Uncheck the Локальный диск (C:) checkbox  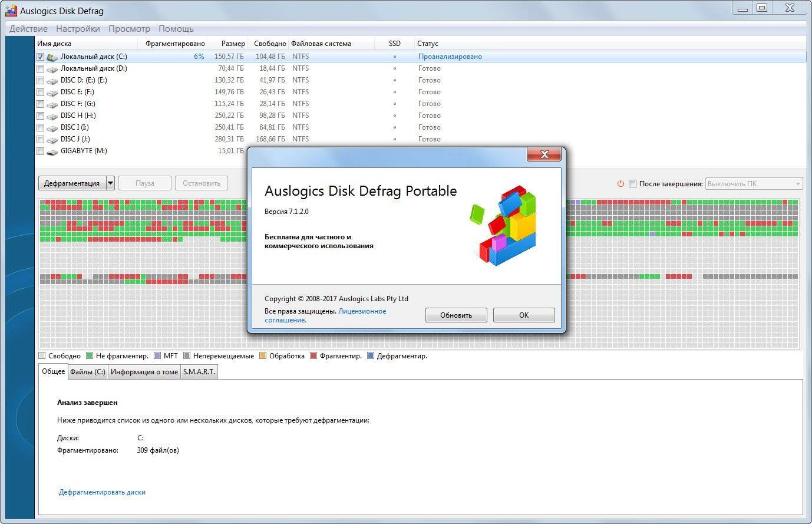click(40, 57)
